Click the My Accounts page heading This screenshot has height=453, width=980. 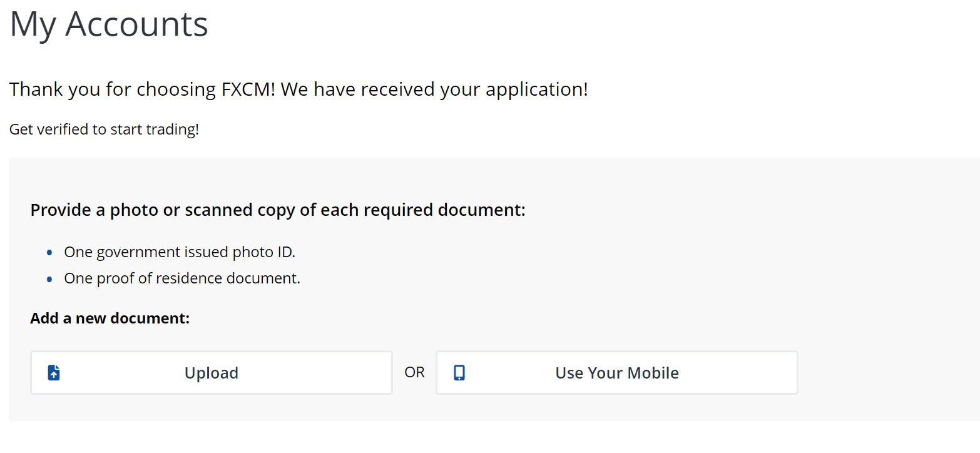(109, 24)
